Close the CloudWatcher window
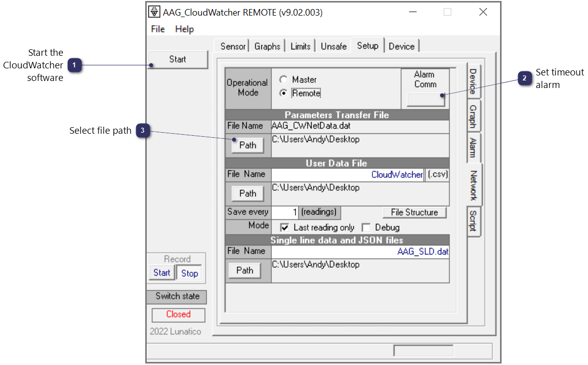 [483, 12]
